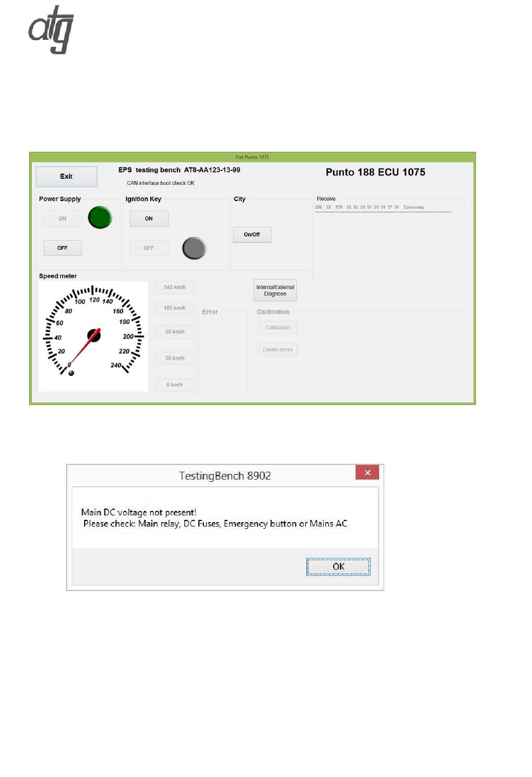Click the green Power Supply indicator light
532x777 pixels.
(x=100, y=217)
